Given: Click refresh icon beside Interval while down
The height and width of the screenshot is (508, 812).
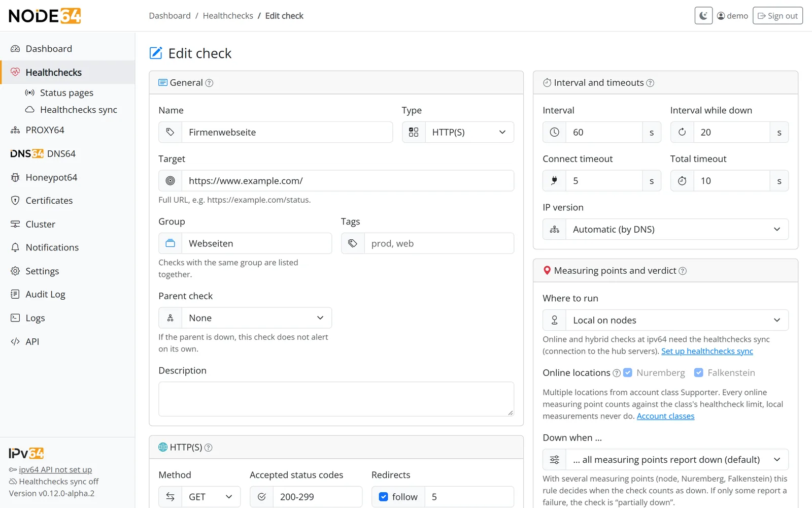Looking at the screenshot, I should coord(682,132).
